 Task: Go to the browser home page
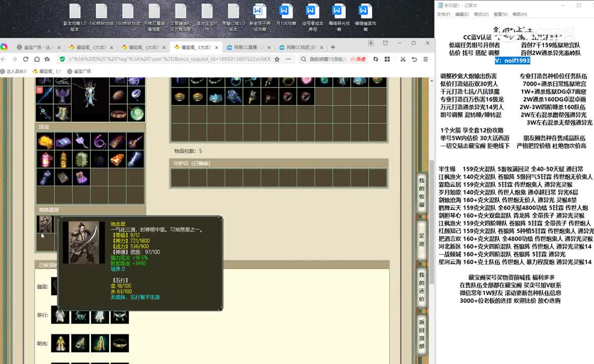pyautogui.click(x=37, y=59)
